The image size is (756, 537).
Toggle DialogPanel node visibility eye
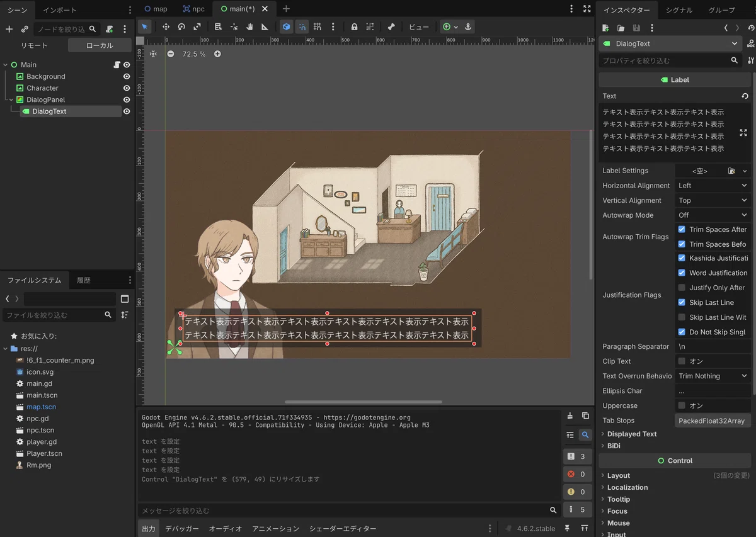point(127,99)
